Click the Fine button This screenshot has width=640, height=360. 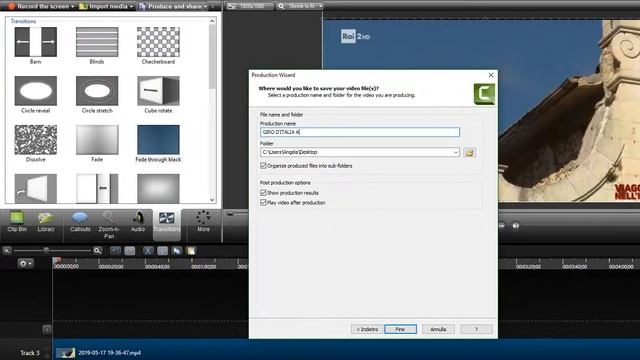[400, 329]
